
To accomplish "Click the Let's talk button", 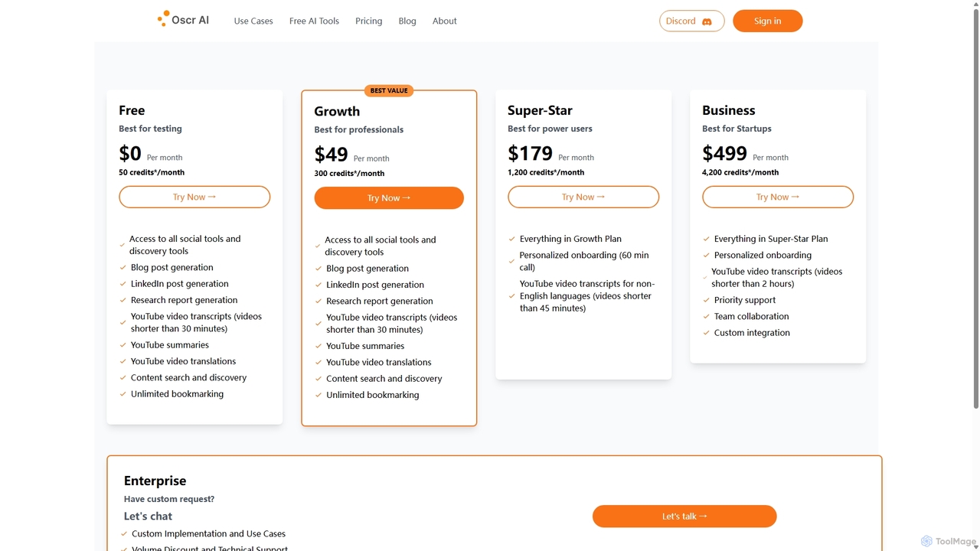I will [684, 516].
